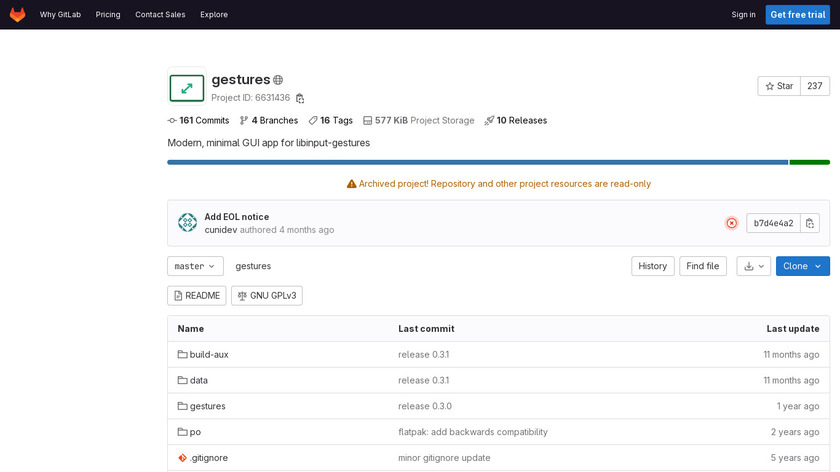This screenshot has height=472, width=840.
Task: Open the GNU GPLv3 license file
Action: 266,295
